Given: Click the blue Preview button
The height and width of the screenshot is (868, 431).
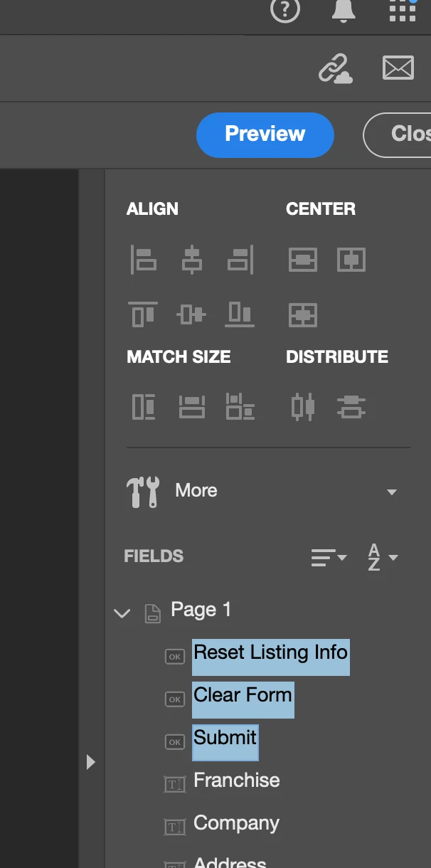Looking at the screenshot, I should click(x=265, y=134).
